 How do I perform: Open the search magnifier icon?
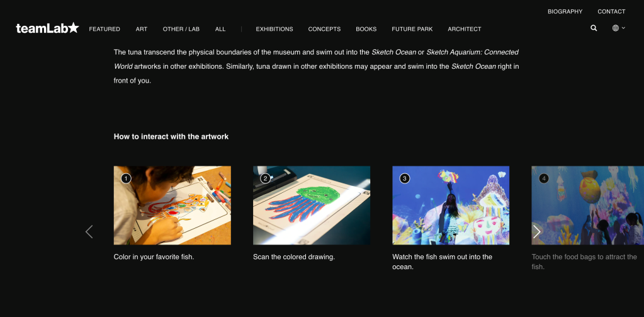594,28
